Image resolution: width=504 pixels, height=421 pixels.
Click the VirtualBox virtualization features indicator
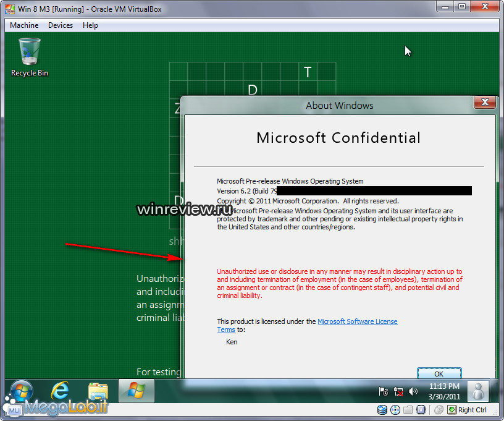[421, 410]
